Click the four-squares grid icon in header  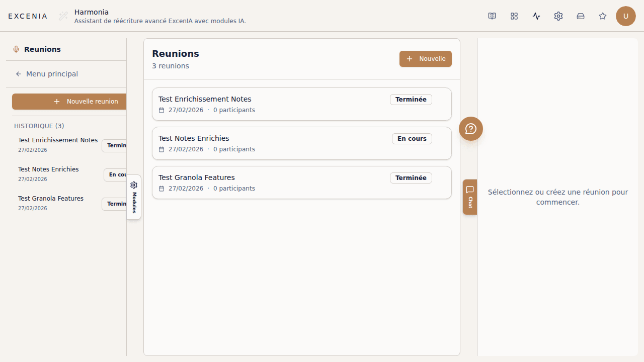[514, 16]
